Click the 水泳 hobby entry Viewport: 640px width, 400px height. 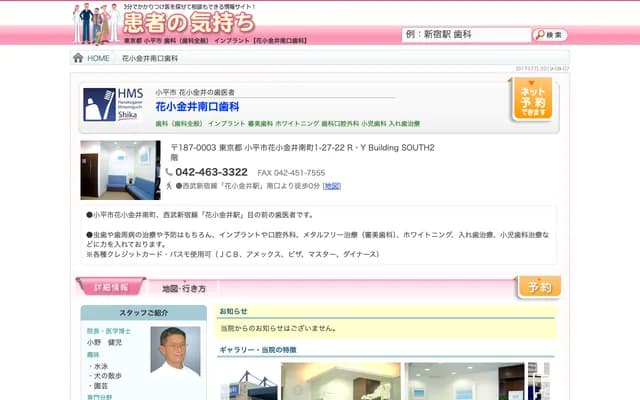(101, 367)
